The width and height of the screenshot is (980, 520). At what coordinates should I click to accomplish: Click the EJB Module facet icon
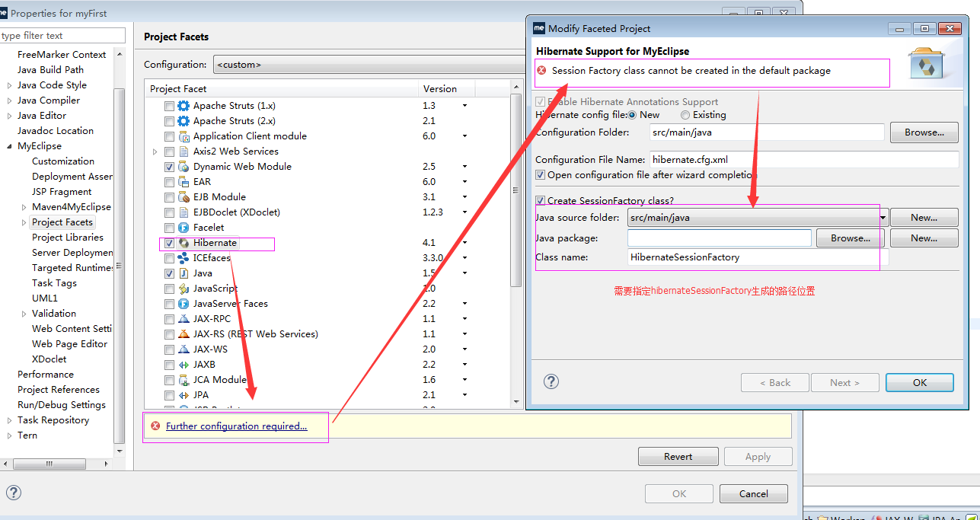[x=184, y=197]
